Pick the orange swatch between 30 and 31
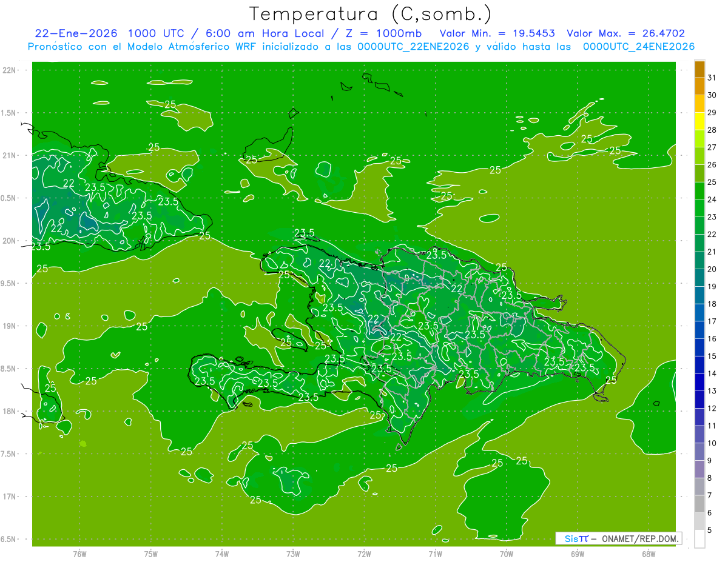Viewport: 728px width, 562px height. tap(699, 86)
